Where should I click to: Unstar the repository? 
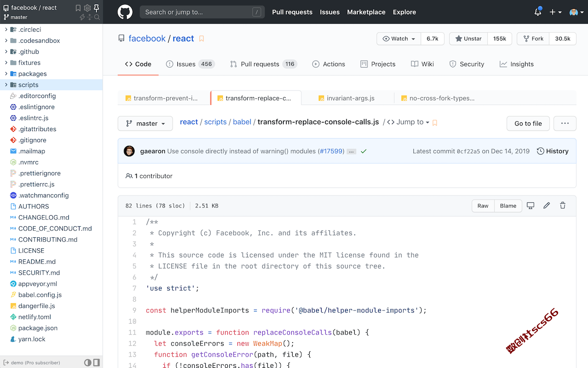pos(468,39)
